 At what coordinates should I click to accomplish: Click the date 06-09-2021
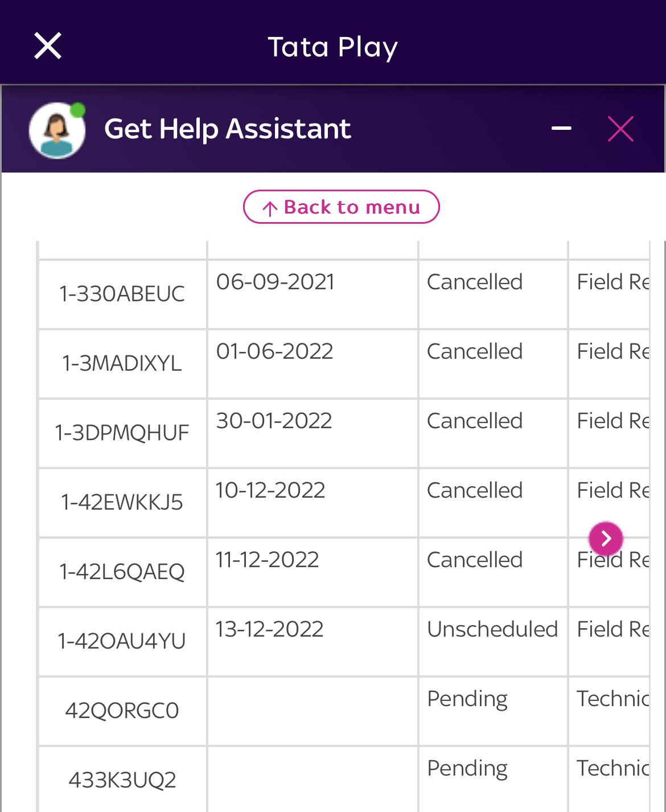[x=276, y=282]
